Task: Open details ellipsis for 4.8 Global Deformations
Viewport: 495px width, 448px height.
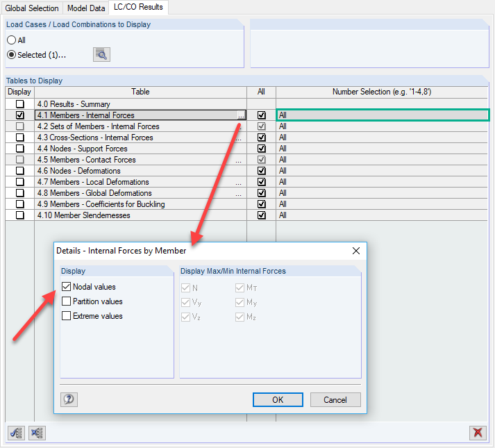Action: tap(238, 194)
